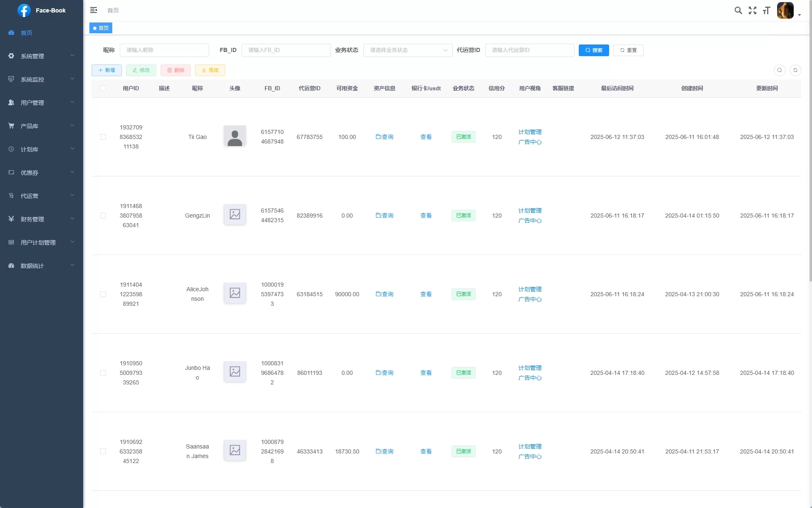Check the GengzLin row checkbox
The width and height of the screenshot is (812, 508).
point(103,216)
